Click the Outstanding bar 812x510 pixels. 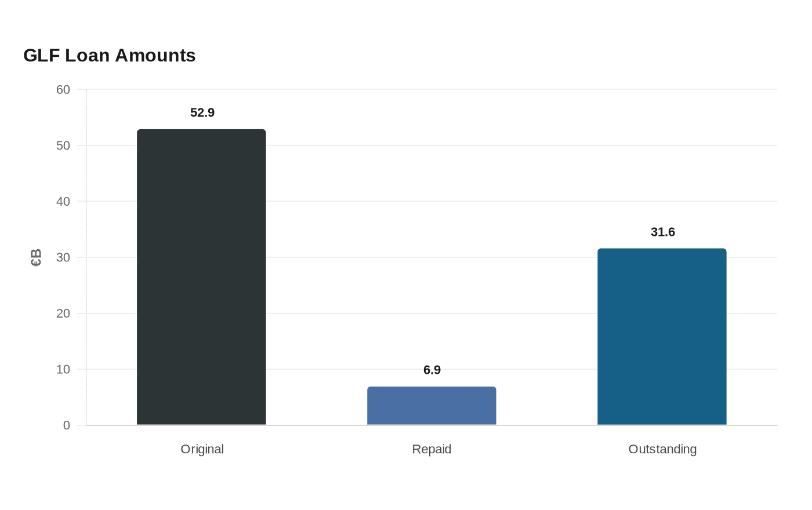click(662, 337)
